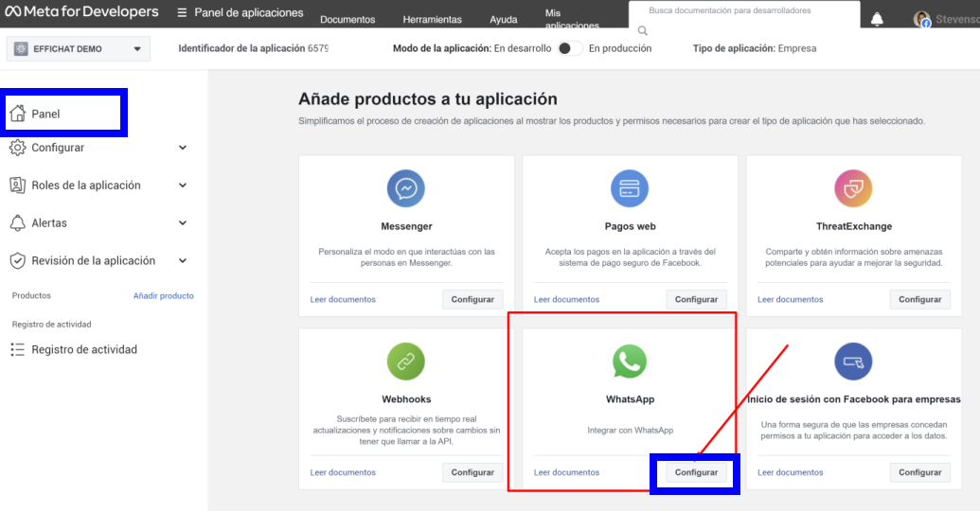Open Mis aplicaciones in top bar
The width and height of the screenshot is (980, 512).
click(x=572, y=19)
